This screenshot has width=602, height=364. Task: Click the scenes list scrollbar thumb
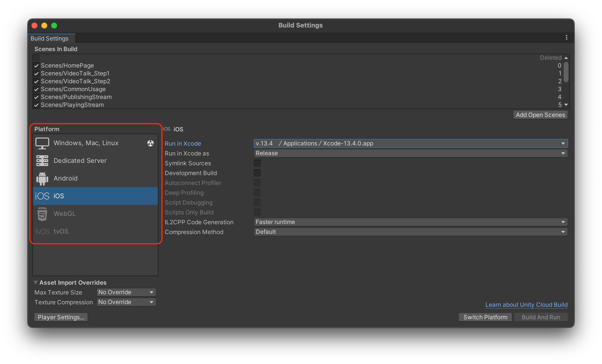point(566,72)
